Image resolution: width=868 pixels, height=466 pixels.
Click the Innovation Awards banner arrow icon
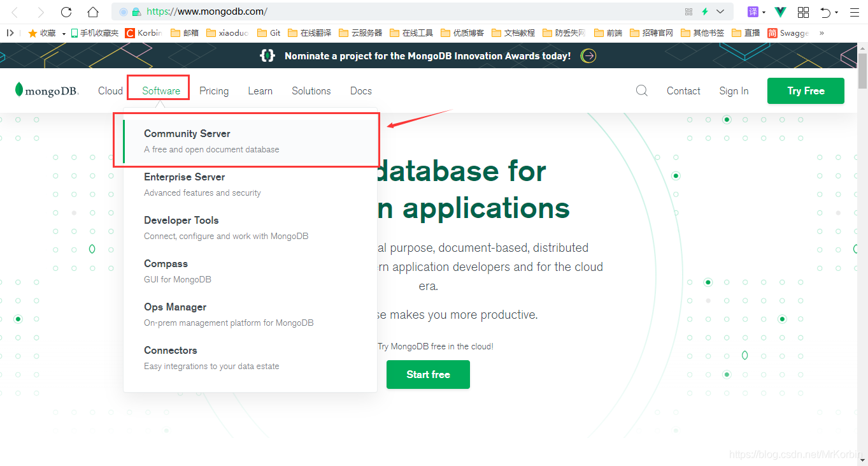[x=589, y=56]
